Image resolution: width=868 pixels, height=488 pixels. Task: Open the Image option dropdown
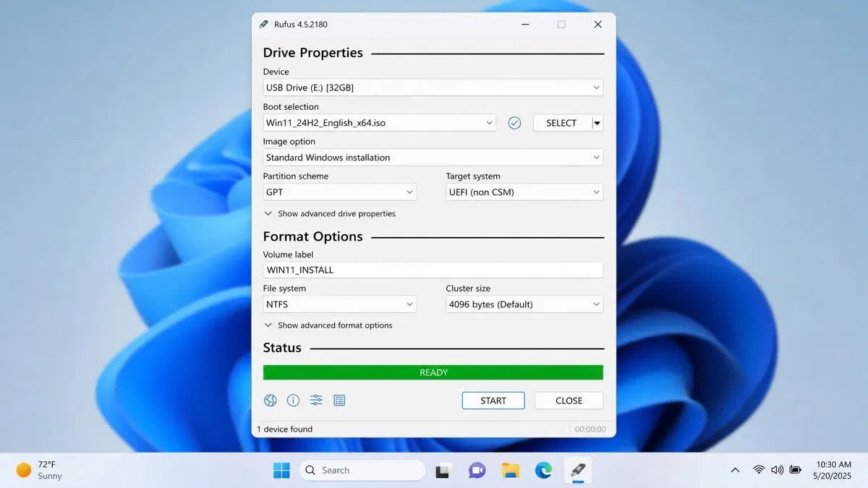tap(433, 158)
